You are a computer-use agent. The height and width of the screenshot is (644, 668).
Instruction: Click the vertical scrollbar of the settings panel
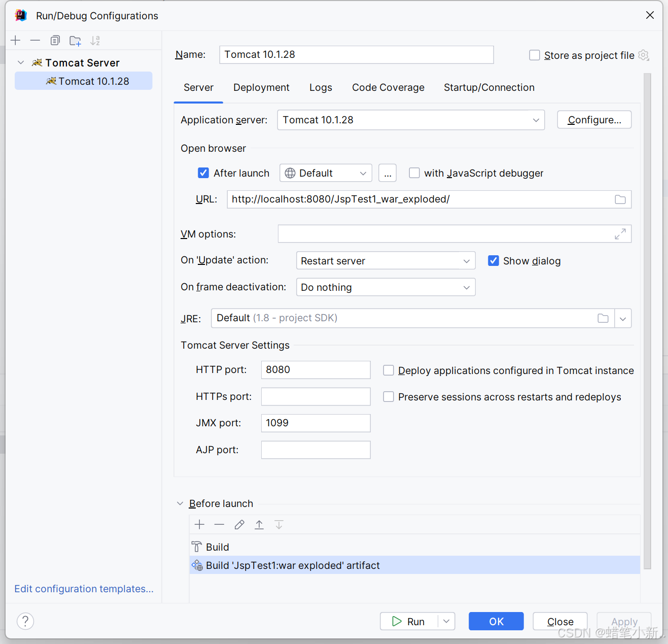[x=647, y=321]
